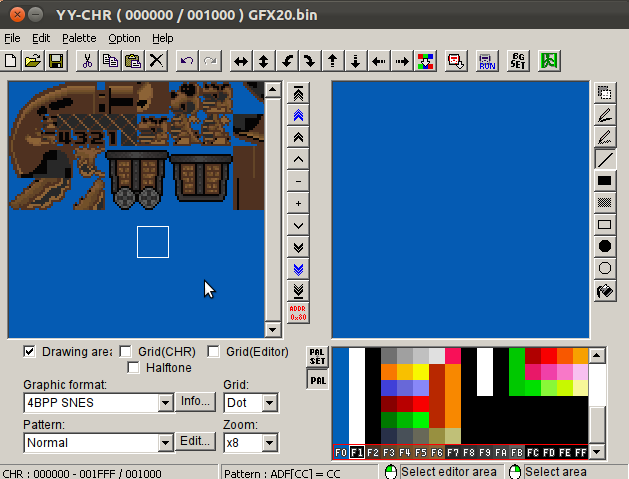The height and width of the screenshot is (479, 629).
Task: Select the filled rectangle tool
Action: click(x=605, y=181)
